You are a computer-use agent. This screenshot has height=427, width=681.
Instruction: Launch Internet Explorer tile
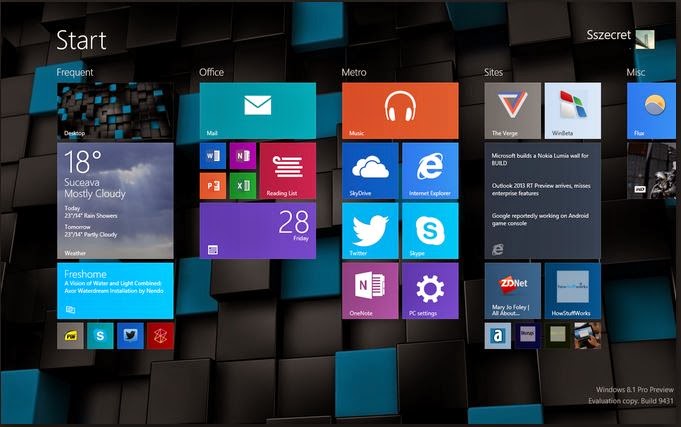(430, 171)
